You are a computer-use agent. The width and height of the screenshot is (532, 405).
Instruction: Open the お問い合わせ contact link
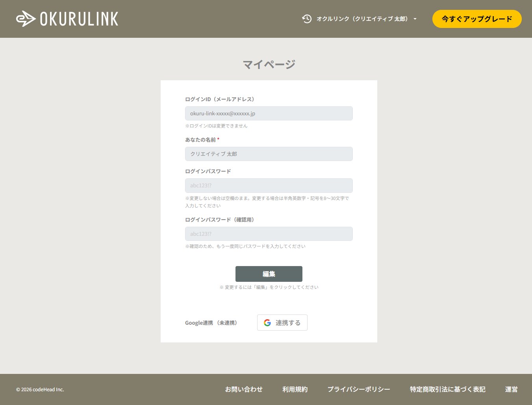pyautogui.click(x=243, y=389)
